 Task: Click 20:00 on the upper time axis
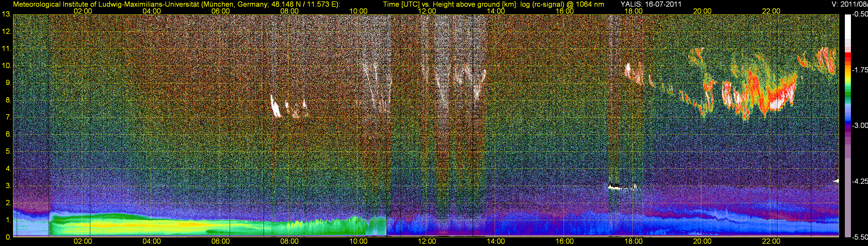pos(702,11)
